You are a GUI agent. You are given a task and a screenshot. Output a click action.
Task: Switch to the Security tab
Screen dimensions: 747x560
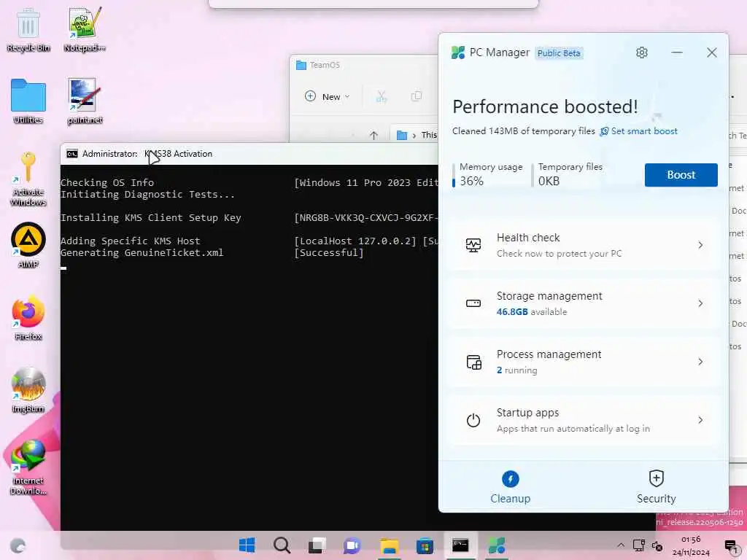coord(656,487)
